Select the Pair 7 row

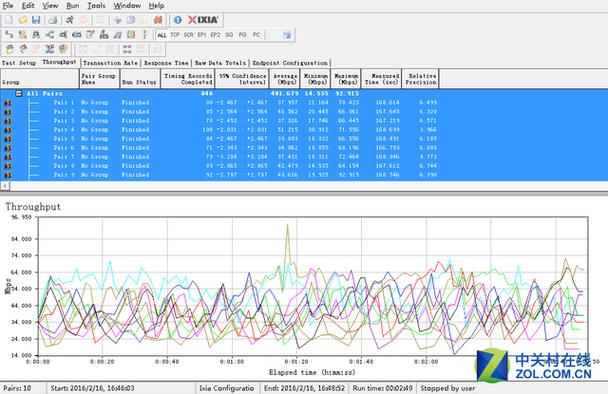point(304,157)
